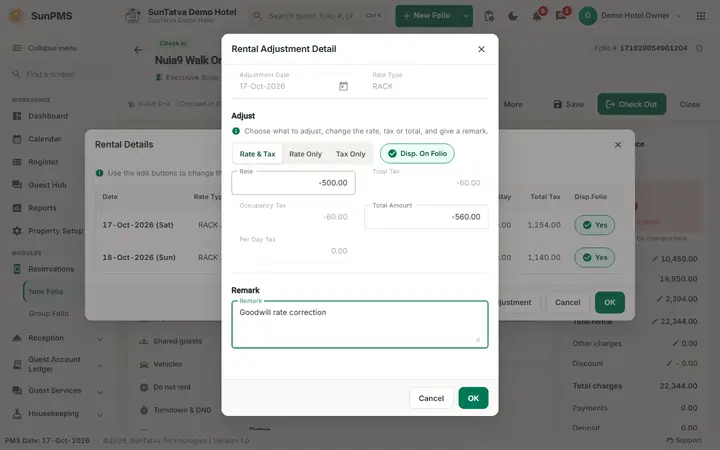
Task: Open the Demo Hotel Owner user menu
Action: 630,16
